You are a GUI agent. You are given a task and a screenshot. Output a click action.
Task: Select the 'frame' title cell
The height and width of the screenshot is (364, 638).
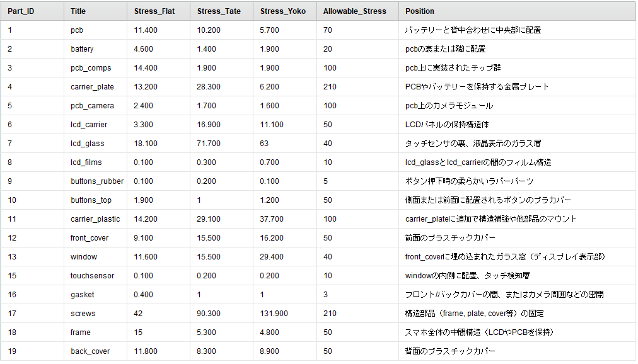(95, 332)
